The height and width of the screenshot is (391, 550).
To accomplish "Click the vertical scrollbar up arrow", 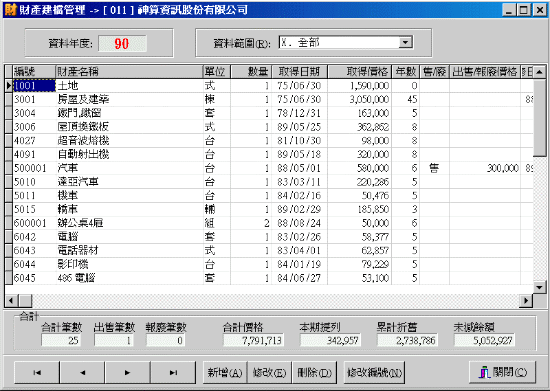I will [x=539, y=72].
